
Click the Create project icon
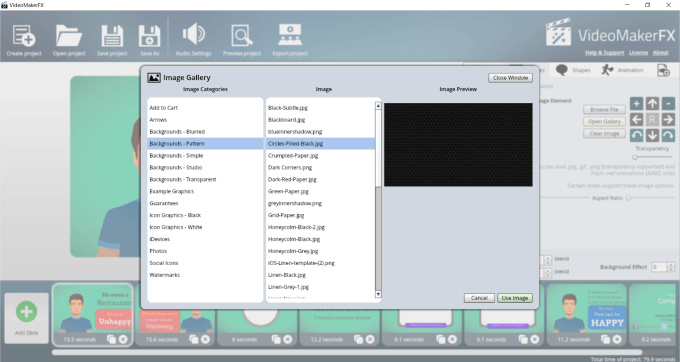[24, 36]
